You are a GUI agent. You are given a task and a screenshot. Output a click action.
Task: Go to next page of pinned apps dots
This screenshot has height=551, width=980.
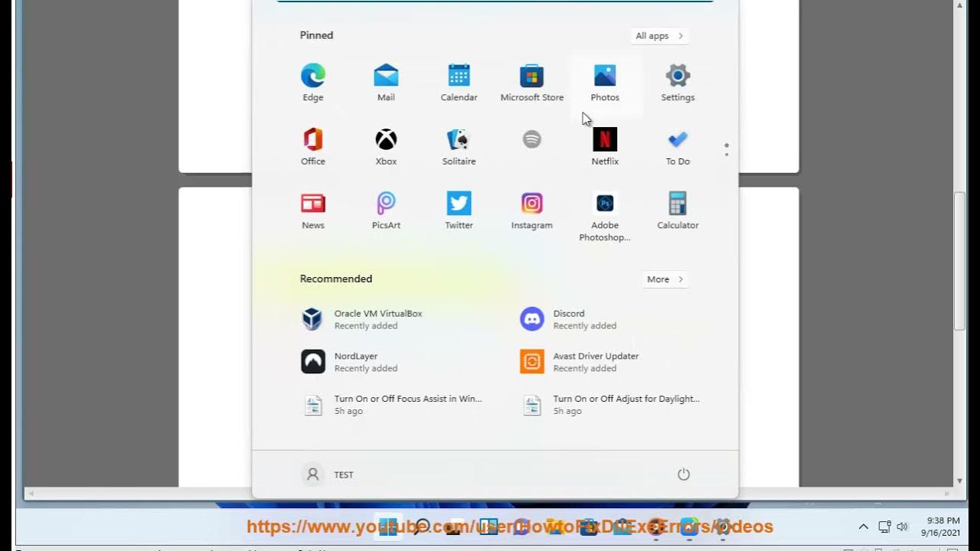pyautogui.click(x=727, y=155)
